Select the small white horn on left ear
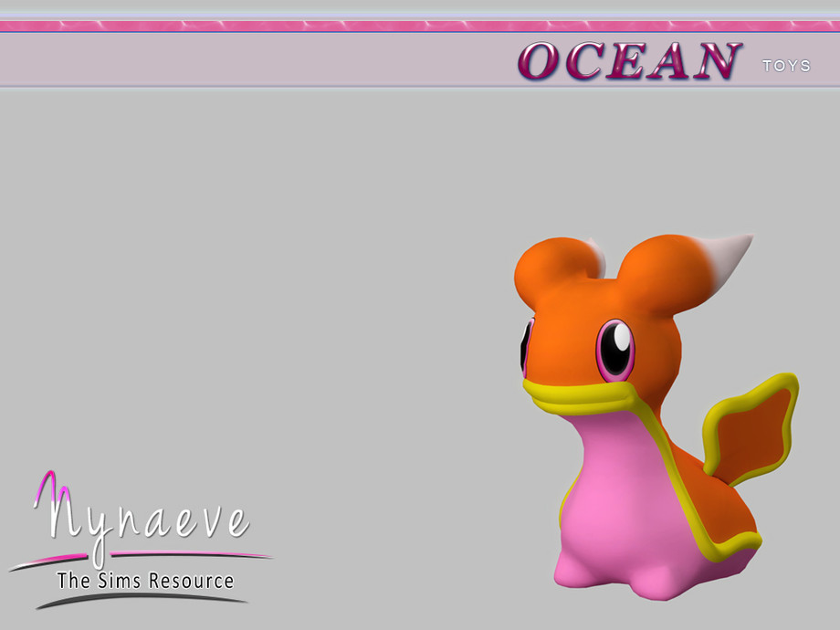This screenshot has height=630, width=840. pyautogui.click(x=596, y=254)
